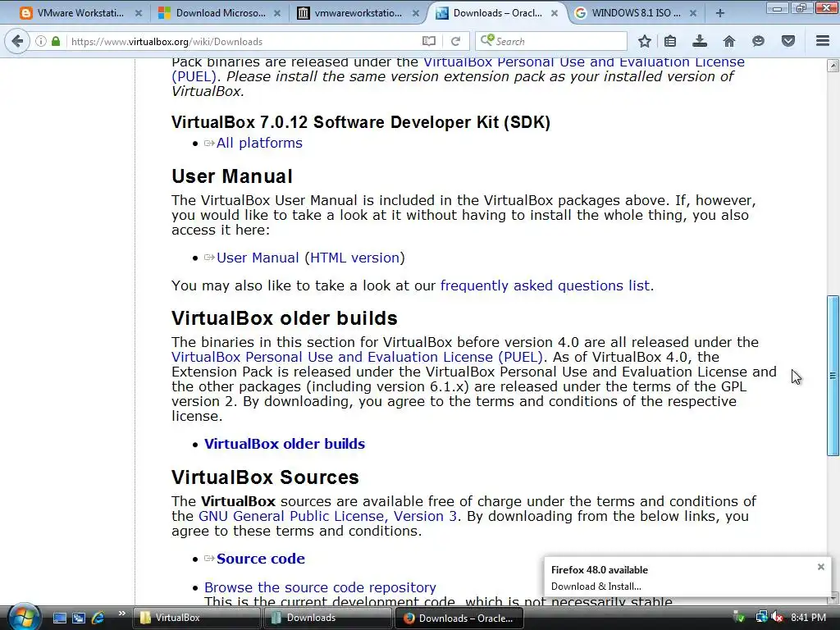Click the network tray icon
Screen dimensions: 840x630
click(761, 618)
